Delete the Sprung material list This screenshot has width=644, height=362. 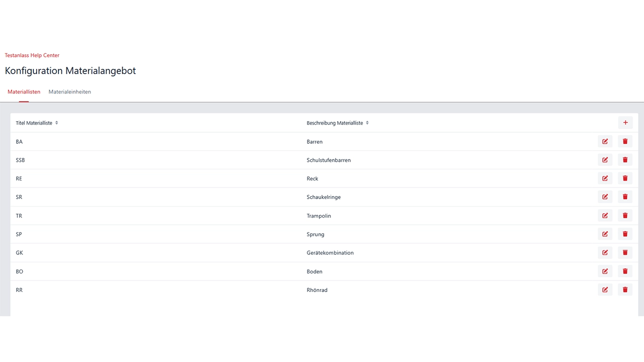coord(625,234)
